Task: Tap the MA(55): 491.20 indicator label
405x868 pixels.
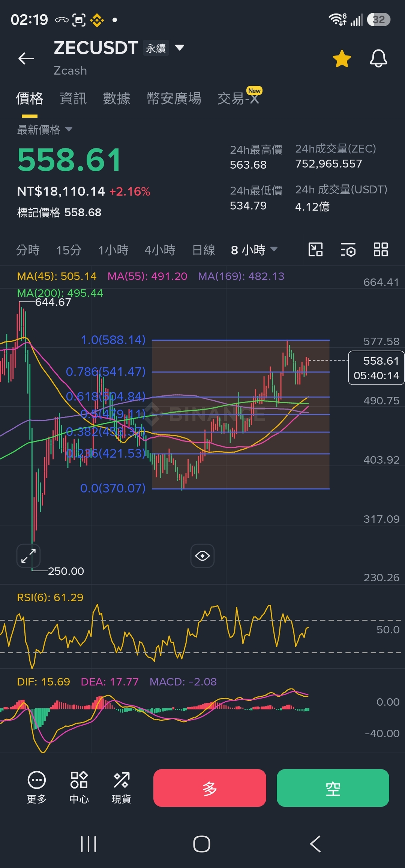Action: click(x=147, y=276)
